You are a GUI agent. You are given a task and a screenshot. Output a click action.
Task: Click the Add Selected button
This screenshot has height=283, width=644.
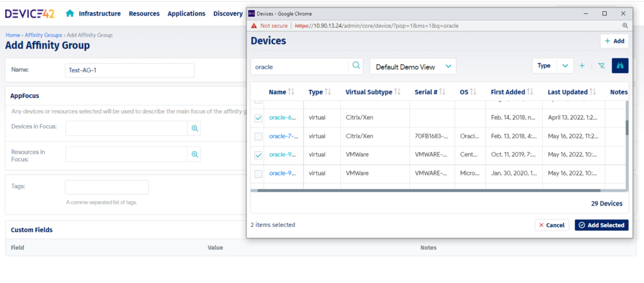601,225
